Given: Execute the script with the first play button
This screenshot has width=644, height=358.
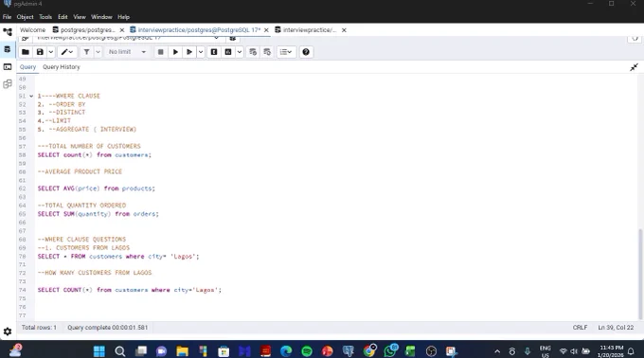Looking at the screenshot, I should 175,52.
